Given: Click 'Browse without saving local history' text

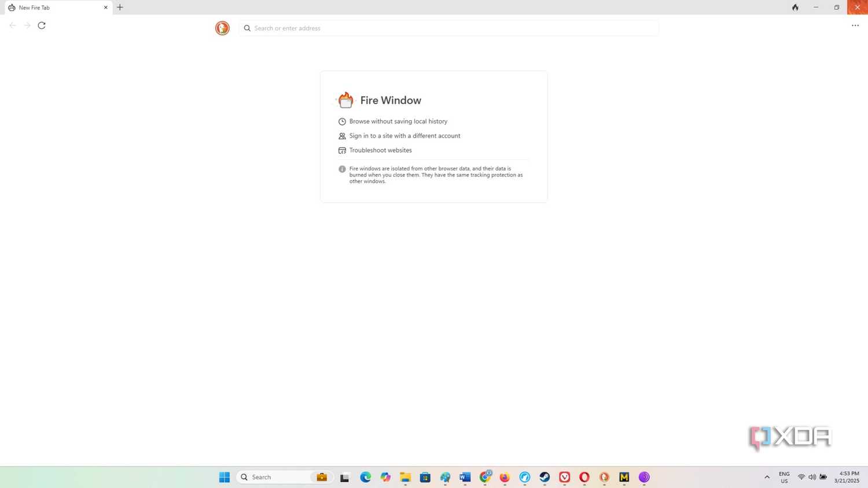Looking at the screenshot, I should (398, 121).
